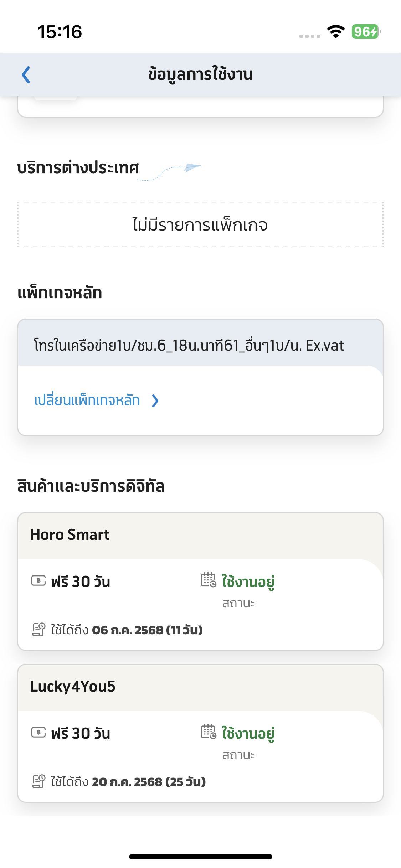The image size is (401, 868).
Task: Tap the calendar status icon in Lucky4You5
Action: coord(208,732)
